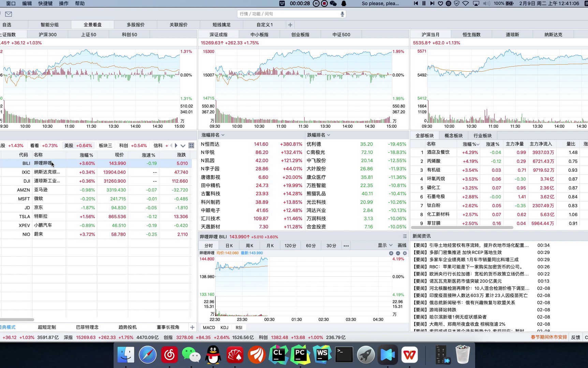The image size is (588, 368).
Task: Click the microphone icon in search bar
Action: 342,14
